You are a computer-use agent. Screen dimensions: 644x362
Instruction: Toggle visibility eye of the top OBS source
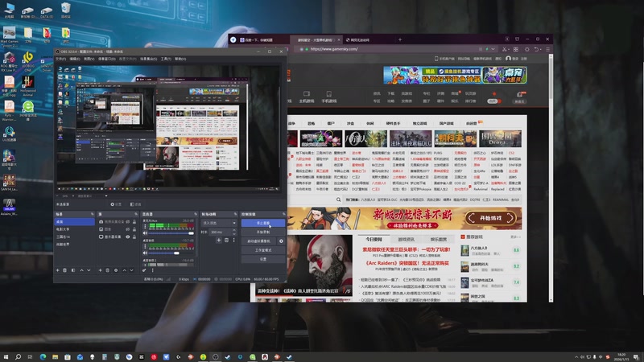tap(128, 222)
